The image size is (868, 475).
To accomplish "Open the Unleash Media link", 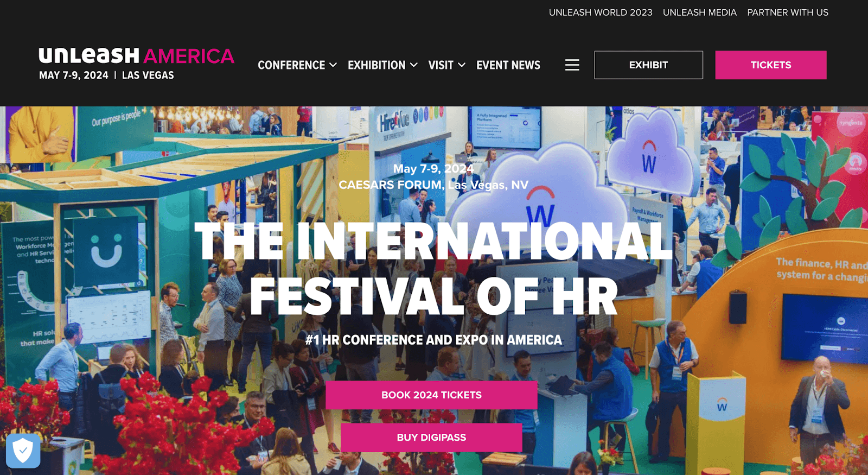I will point(699,12).
